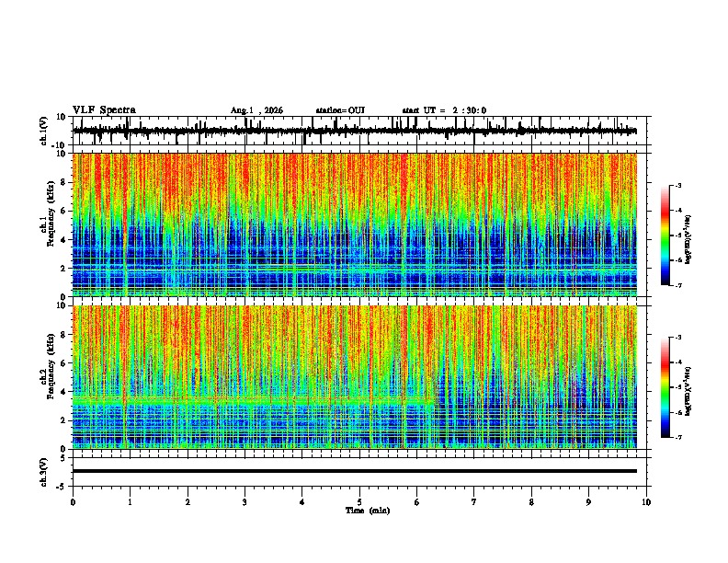This screenshot has height=563, width=728.
Task: Click the time axis tick label "4"
Action: 301,502
